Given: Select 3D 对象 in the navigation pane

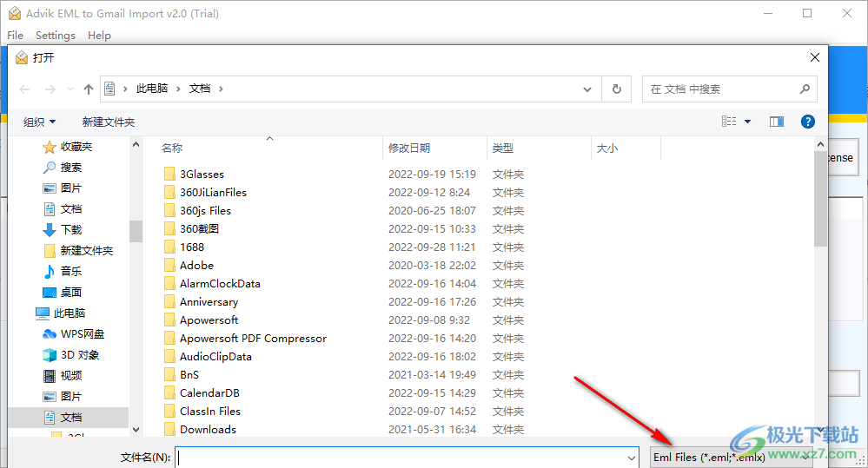Looking at the screenshot, I should coord(71,354).
